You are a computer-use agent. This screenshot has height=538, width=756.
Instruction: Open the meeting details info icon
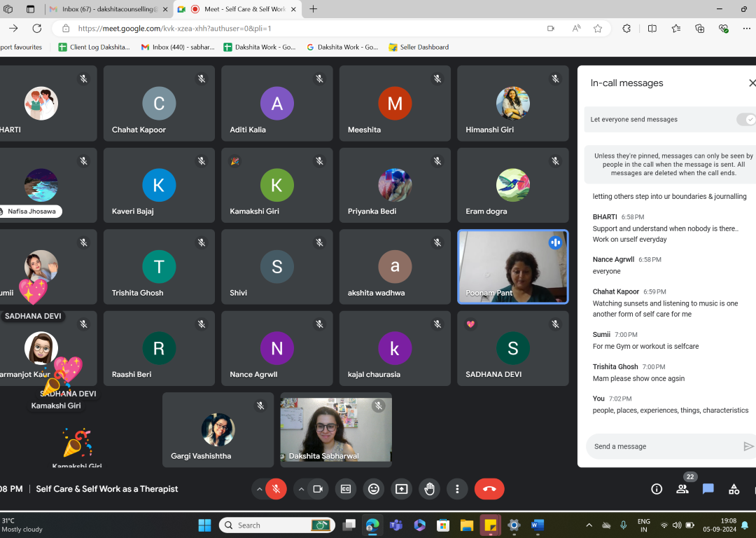point(657,489)
